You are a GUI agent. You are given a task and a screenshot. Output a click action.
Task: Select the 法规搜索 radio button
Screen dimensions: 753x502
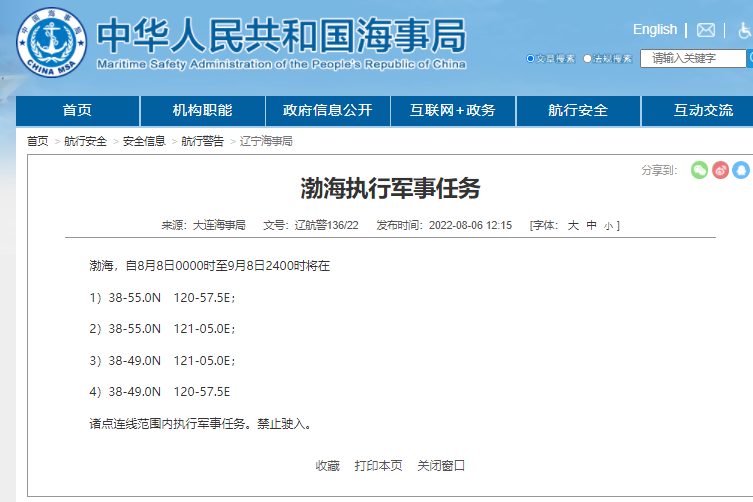(x=588, y=59)
